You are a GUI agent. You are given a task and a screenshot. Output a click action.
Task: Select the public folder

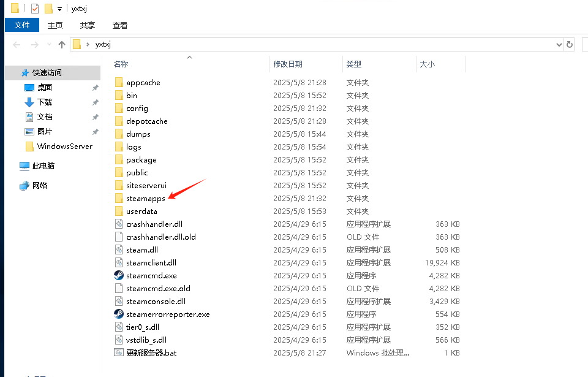tap(137, 173)
